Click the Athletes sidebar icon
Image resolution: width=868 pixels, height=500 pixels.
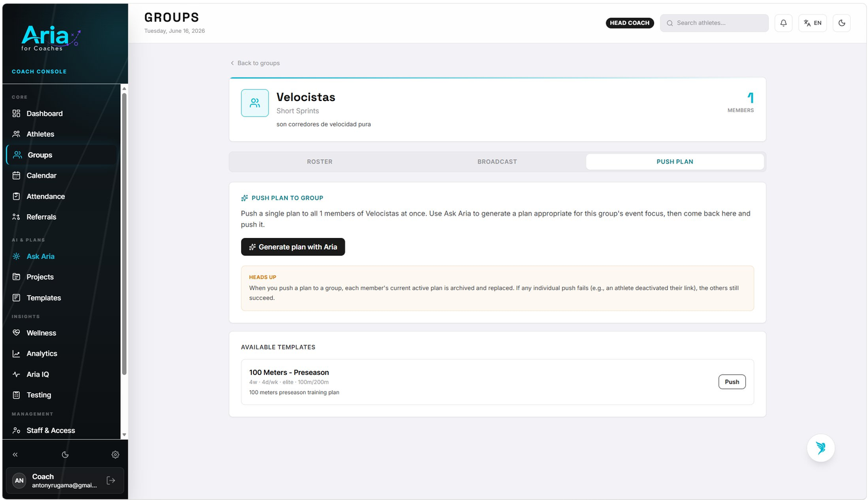(x=17, y=134)
